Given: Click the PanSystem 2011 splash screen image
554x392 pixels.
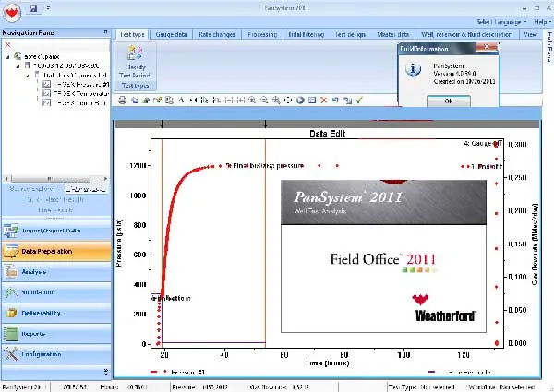Looking at the screenshot, I should tap(384, 256).
